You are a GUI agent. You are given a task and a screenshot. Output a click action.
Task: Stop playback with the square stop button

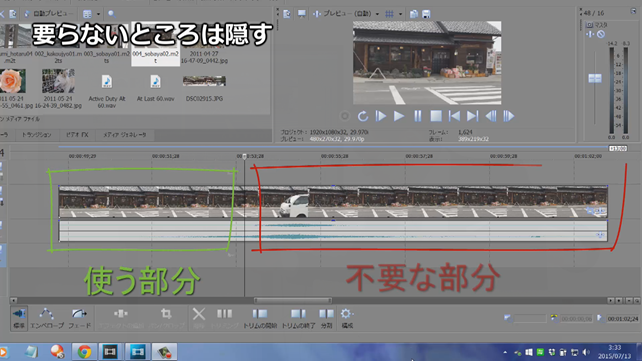pos(436,116)
